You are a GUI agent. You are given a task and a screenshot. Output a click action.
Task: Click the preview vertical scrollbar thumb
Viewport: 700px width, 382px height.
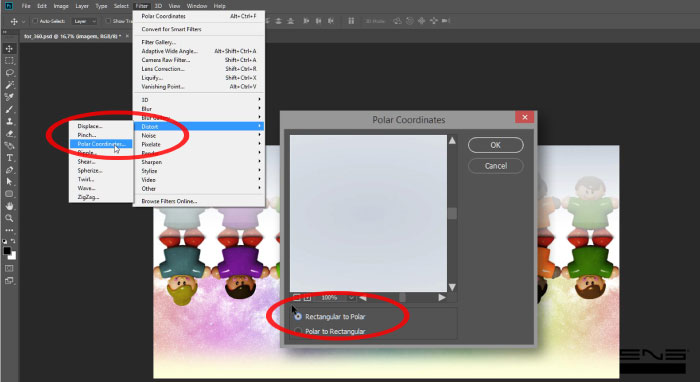tap(452, 213)
